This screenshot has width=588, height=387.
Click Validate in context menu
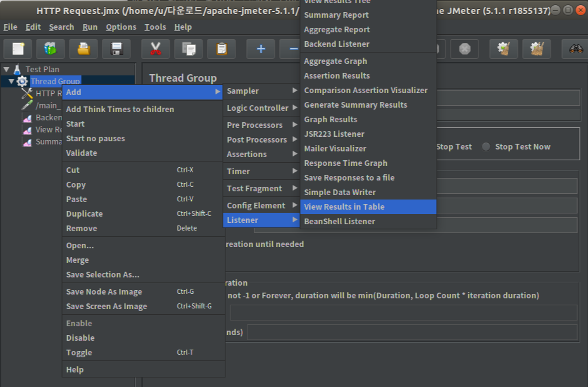(142, 153)
